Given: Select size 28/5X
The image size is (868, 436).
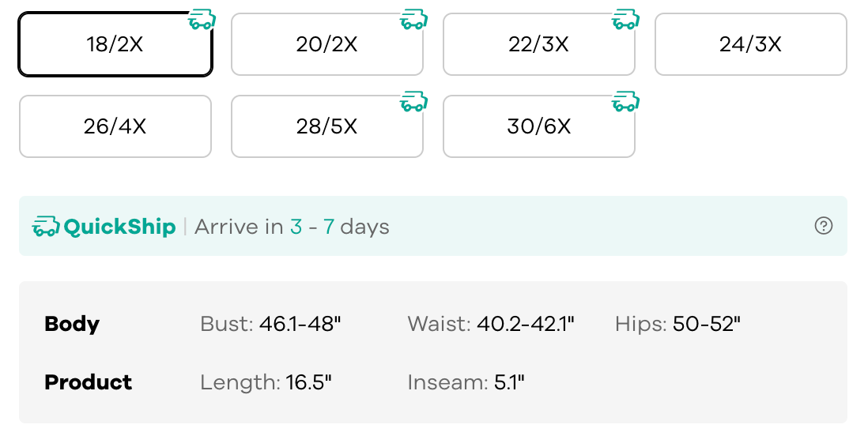Looking at the screenshot, I should [326, 126].
